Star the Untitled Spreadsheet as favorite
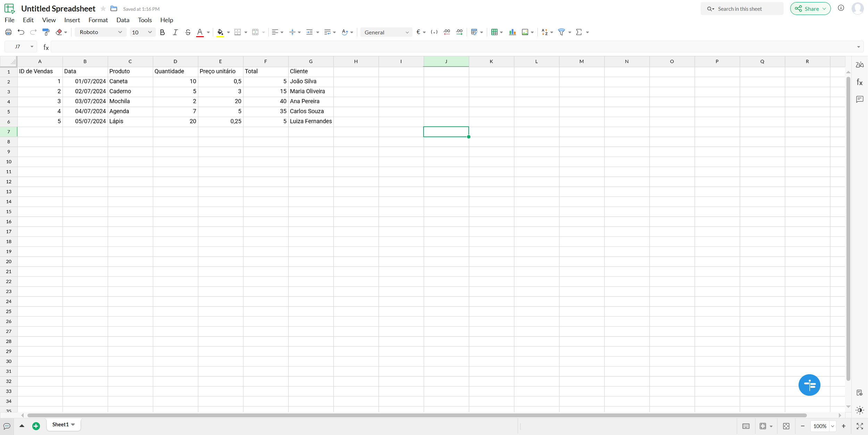The width and height of the screenshot is (868, 435). click(x=103, y=9)
